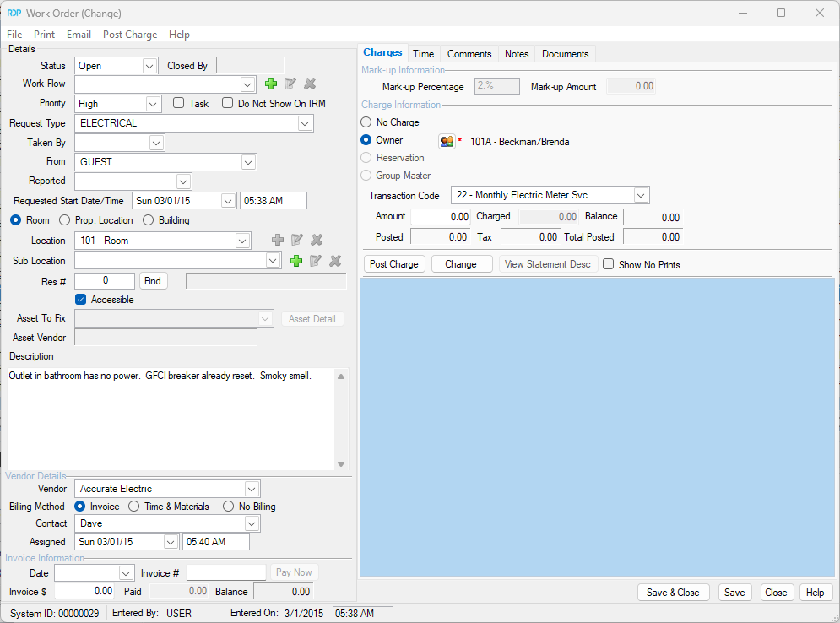840x623 pixels.
Task: Open the Taken By dropdown
Action: pyautogui.click(x=156, y=143)
